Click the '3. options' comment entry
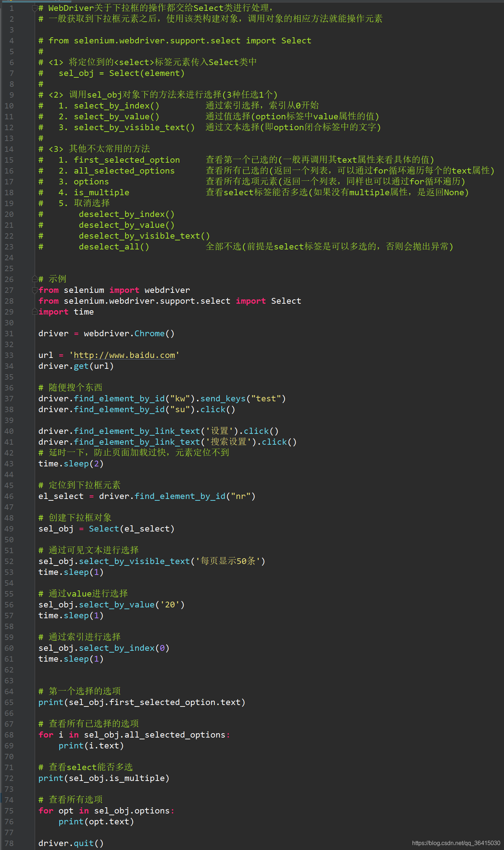The height and width of the screenshot is (850, 504). point(84,181)
